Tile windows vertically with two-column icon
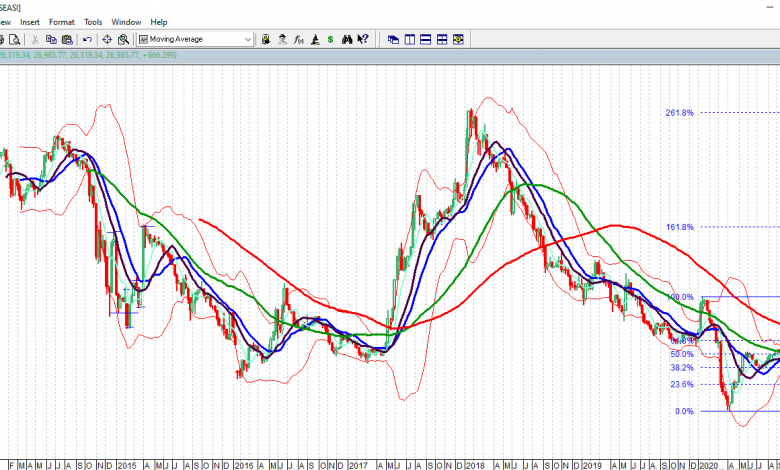This screenshot has width=780, height=470. point(409,40)
